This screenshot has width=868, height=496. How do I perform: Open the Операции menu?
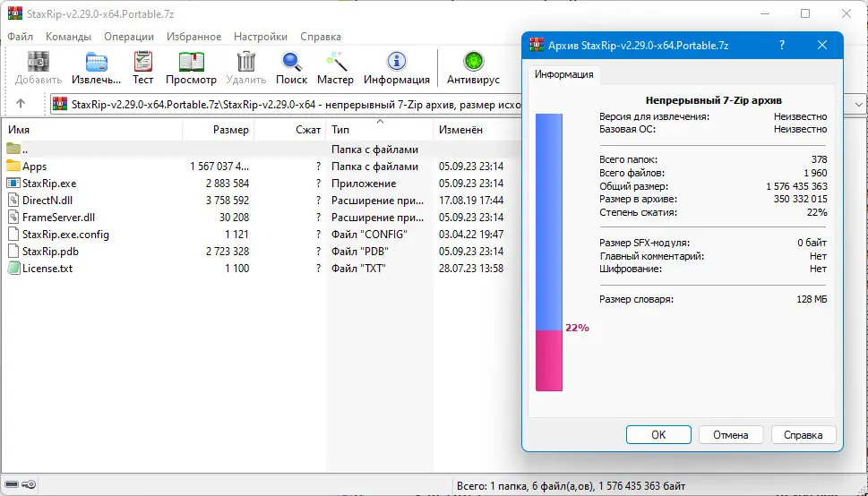pos(129,37)
